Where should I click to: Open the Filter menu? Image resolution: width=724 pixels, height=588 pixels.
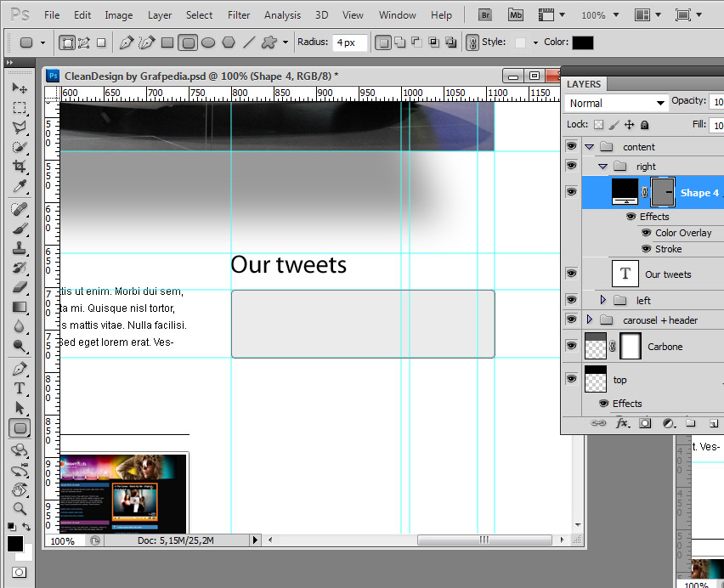239,15
